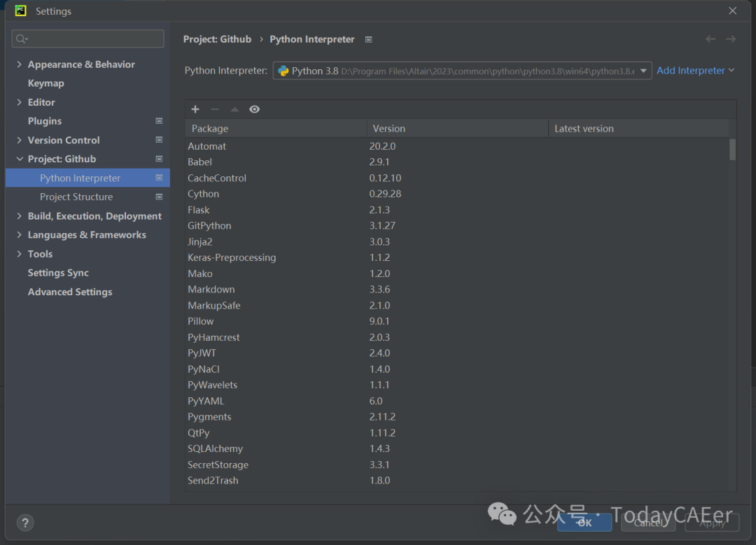Select the Send2Trash package row
Image resolution: width=756 pixels, height=545 pixels.
coord(457,481)
